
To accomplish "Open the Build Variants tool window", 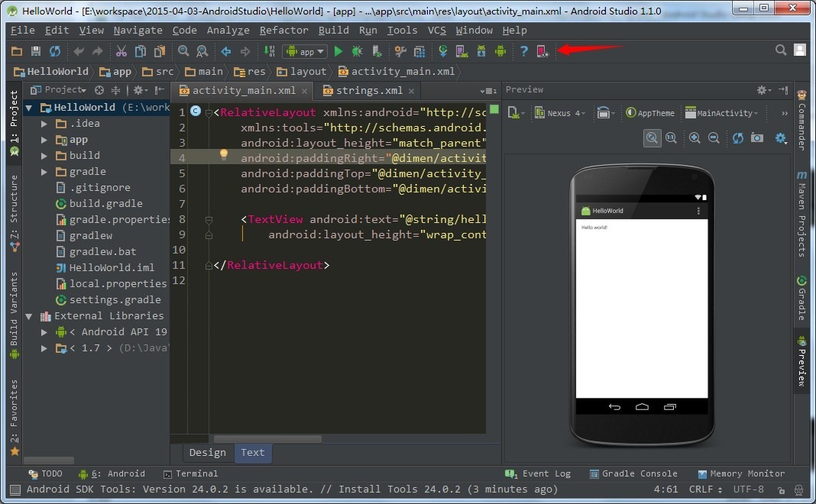I will (x=14, y=315).
